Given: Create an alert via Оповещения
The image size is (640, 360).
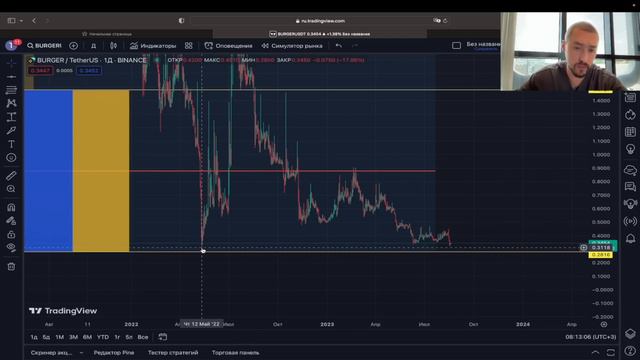Looking at the screenshot, I should click(x=229, y=46).
